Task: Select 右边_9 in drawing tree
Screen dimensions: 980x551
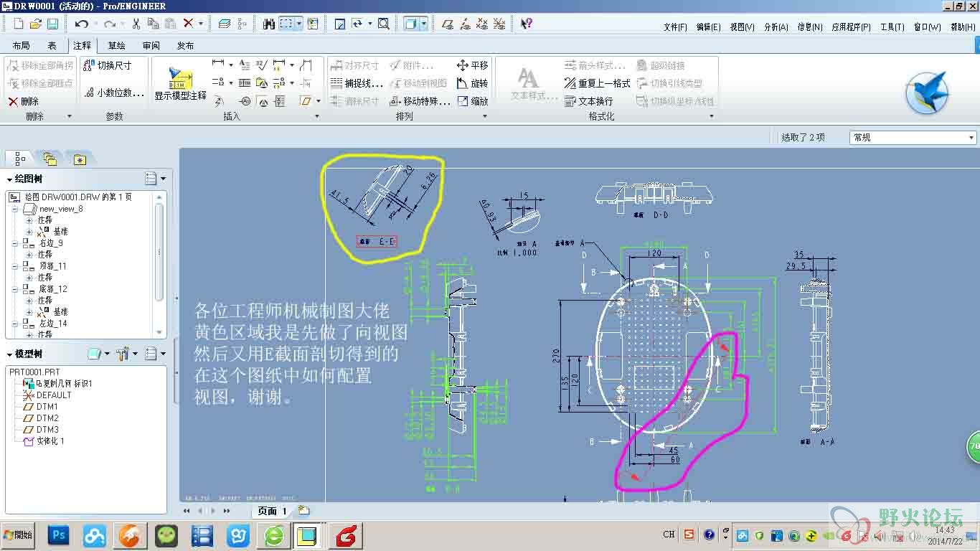Action: pyautogui.click(x=51, y=243)
